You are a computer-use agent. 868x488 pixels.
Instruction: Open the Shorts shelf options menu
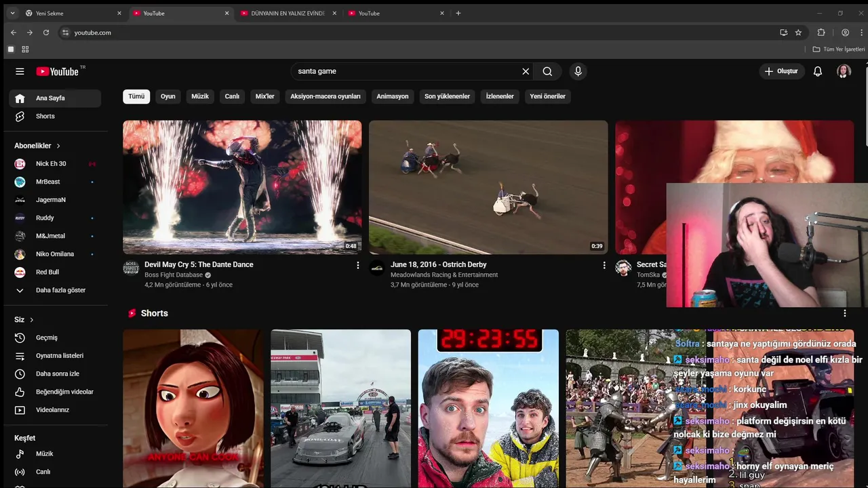[845, 313]
